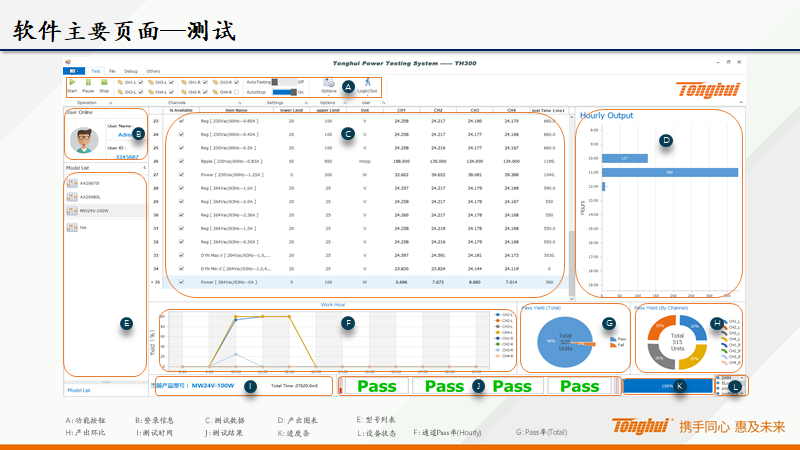Uncheck Is Available for row 26 Ripple
Viewport: 800px width, 450px height.
[x=181, y=161]
